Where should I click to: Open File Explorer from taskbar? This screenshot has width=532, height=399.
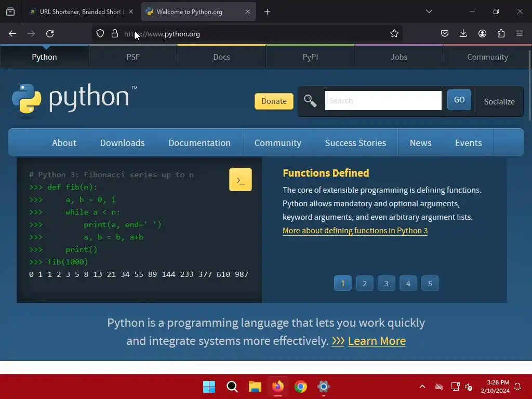[255, 387]
